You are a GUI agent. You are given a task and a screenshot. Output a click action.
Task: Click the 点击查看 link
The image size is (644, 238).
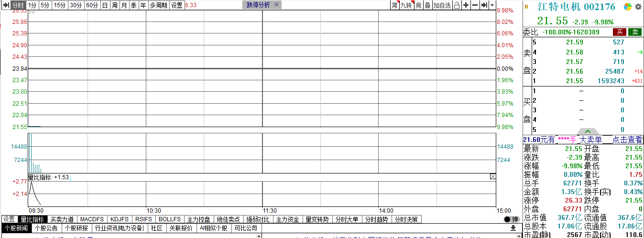coord(628,140)
